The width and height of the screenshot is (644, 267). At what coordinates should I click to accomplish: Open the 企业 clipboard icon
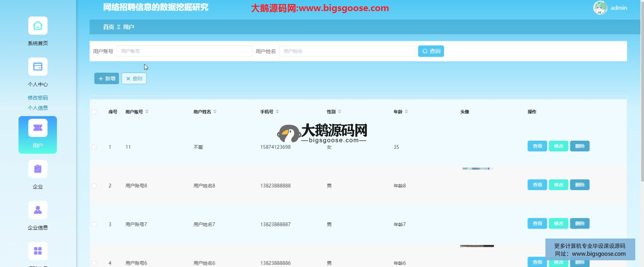[x=38, y=169]
